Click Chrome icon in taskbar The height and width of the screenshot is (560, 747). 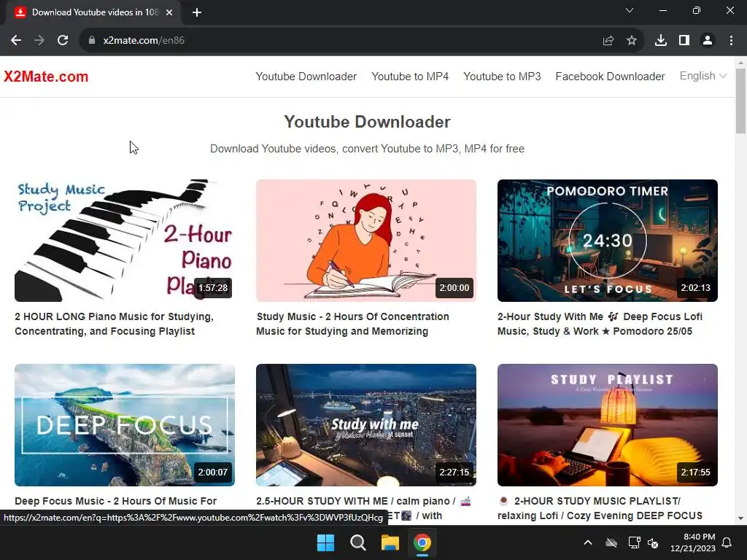pyautogui.click(x=422, y=542)
